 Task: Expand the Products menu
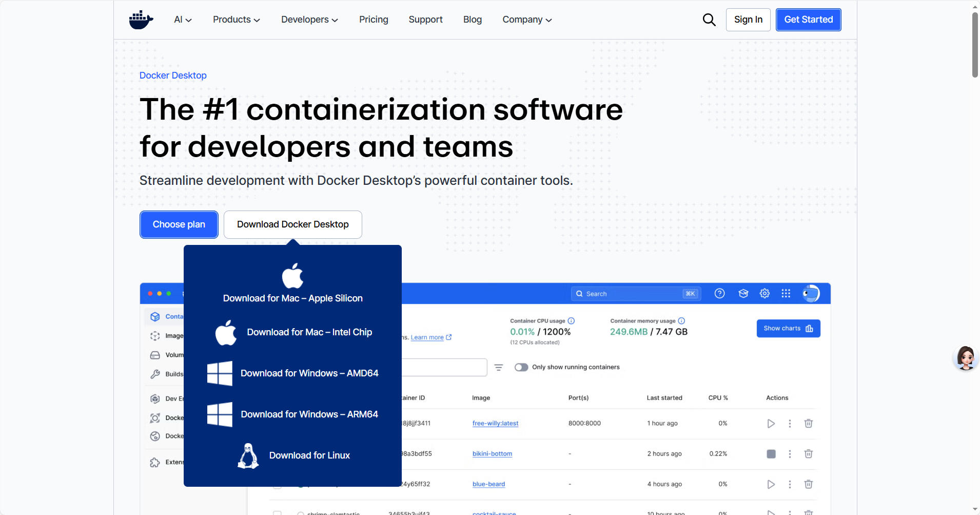pyautogui.click(x=237, y=20)
